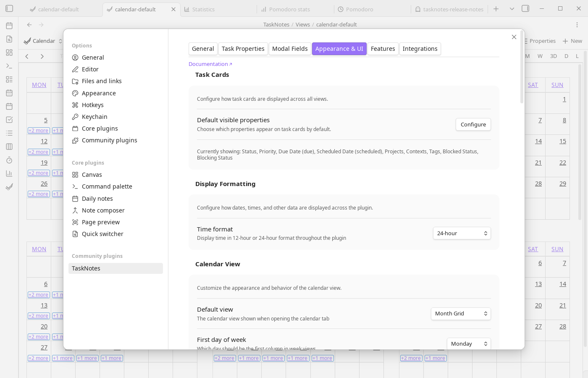588x378 pixels.
Task: Open the file search icon in the ribbon
Action: pyautogui.click(x=9, y=39)
